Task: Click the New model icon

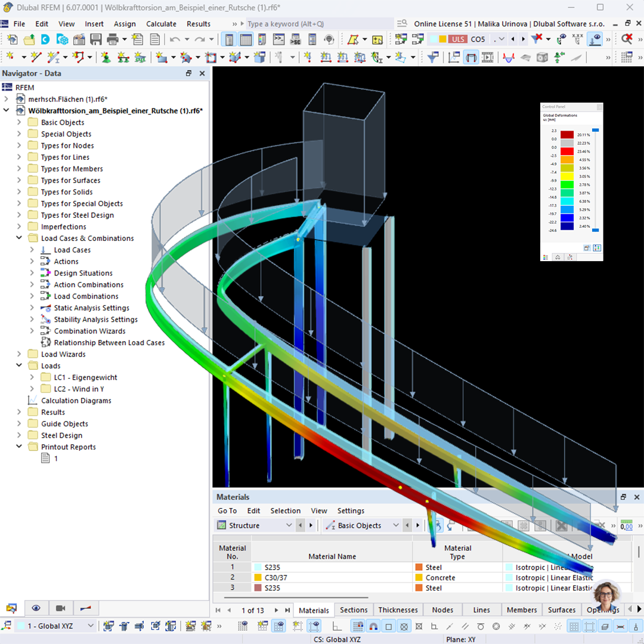Action: (x=13, y=39)
